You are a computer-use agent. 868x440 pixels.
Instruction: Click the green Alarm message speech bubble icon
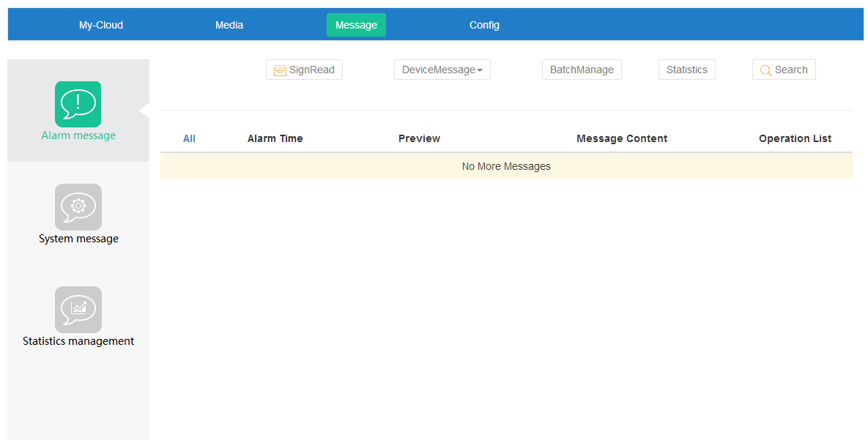[x=78, y=104]
